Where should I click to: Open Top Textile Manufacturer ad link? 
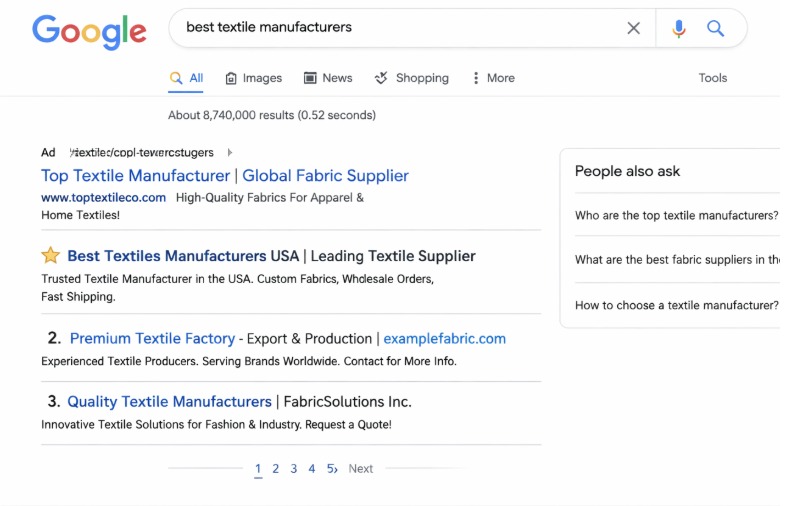225,176
